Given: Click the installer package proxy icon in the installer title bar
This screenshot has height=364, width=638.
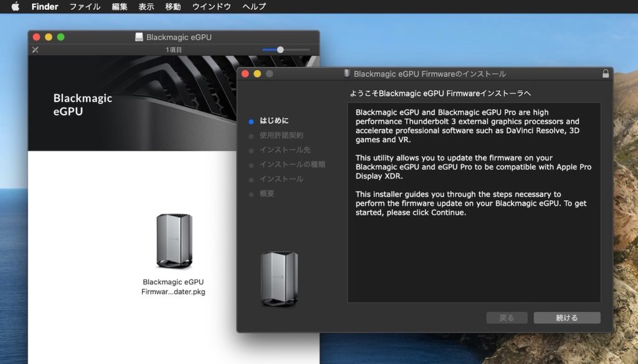Looking at the screenshot, I should (x=346, y=73).
